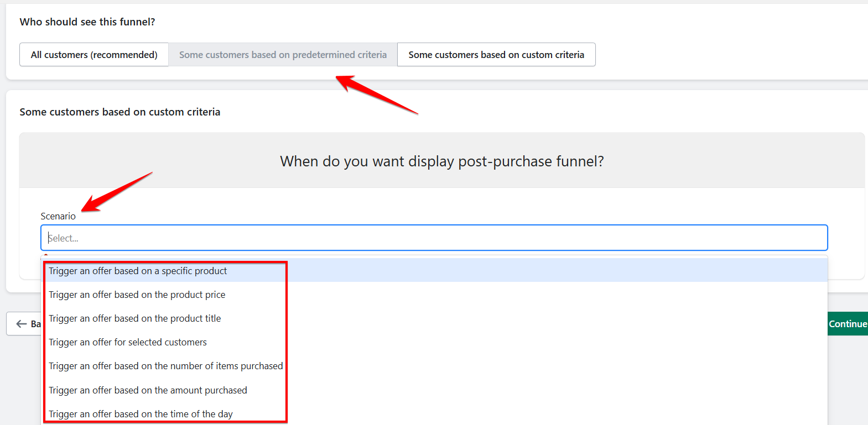Click the red arrow below predetermined criteria
This screenshot has height=425, width=868.
(376, 95)
